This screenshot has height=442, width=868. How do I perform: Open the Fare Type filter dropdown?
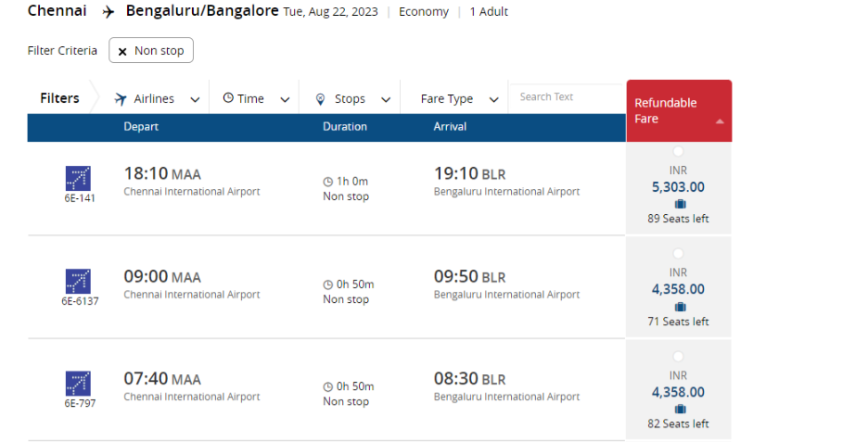[x=459, y=98]
